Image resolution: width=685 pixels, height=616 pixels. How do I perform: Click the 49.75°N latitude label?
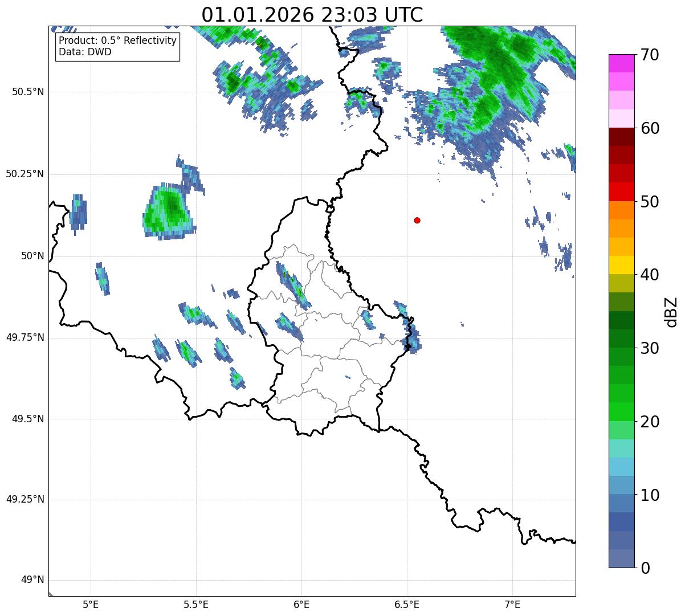[x=25, y=337]
